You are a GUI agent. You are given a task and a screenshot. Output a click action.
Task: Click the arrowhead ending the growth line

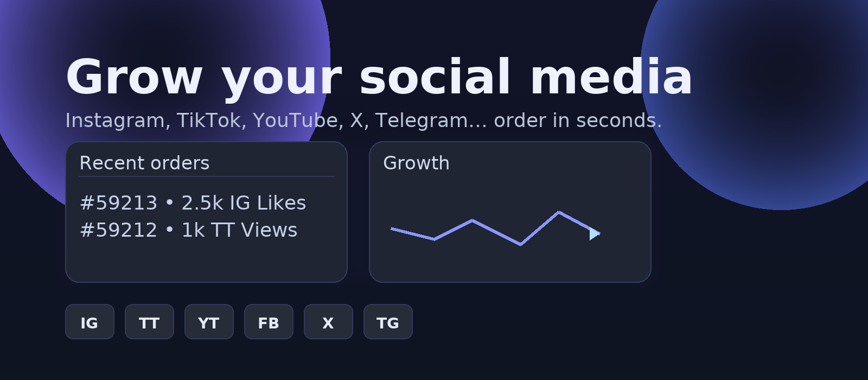point(594,234)
